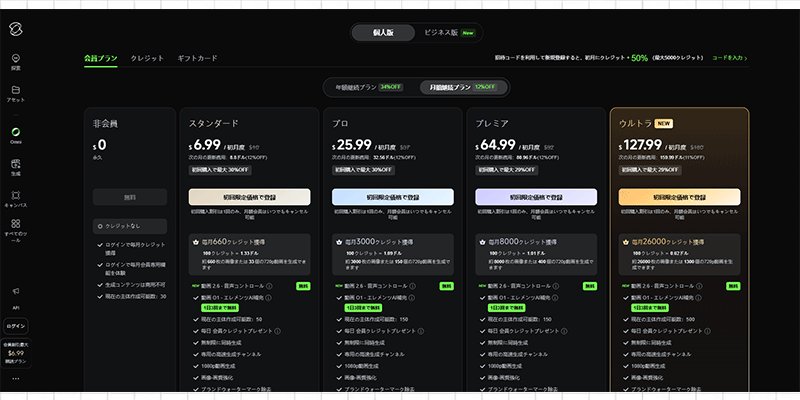Click the $6.99 price in スタンダード plan card
800x400 pixels.
point(205,145)
